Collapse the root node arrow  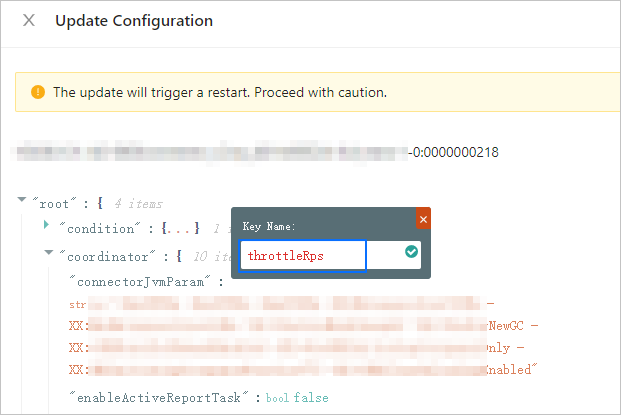pyautogui.click(x=22, y=201)
